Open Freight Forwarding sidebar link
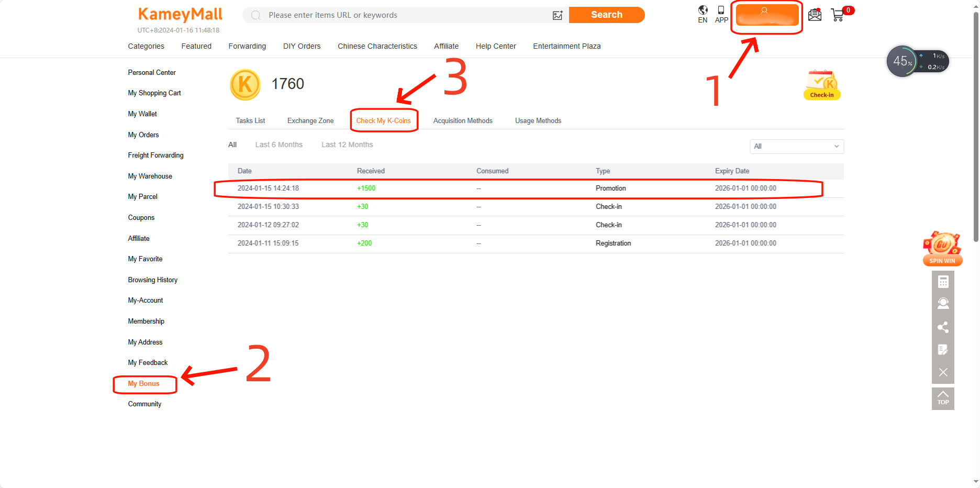Viewport: 980px width, 488px height. click(155, 156)
